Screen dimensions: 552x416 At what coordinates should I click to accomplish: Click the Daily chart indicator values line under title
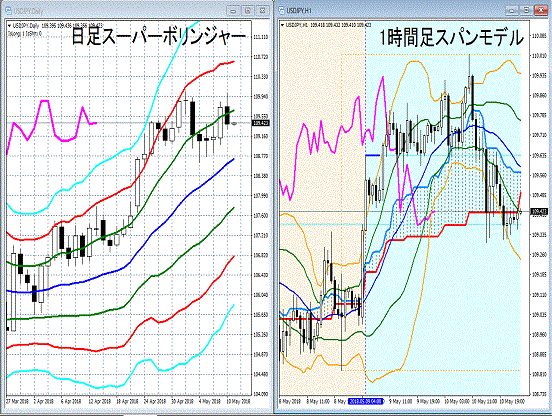point(25,33)
